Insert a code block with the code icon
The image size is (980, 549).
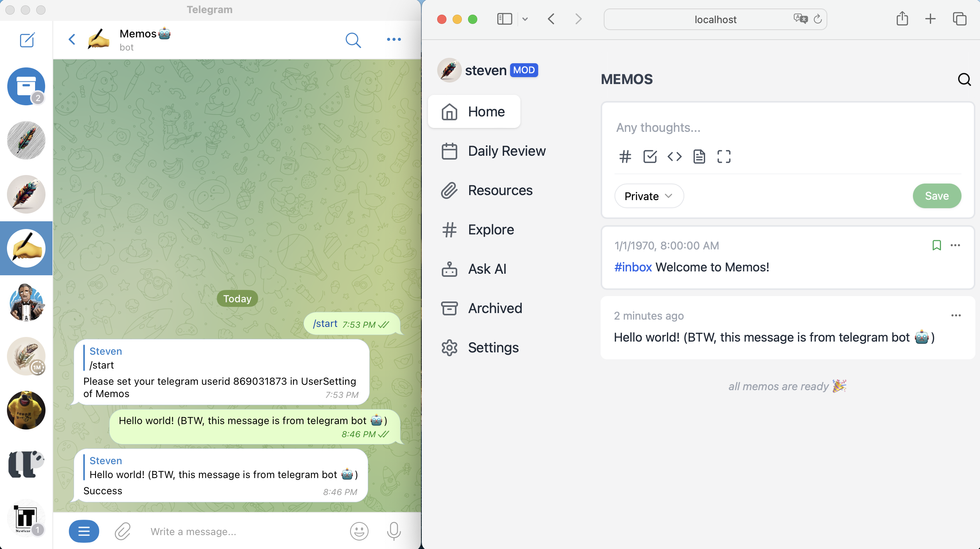(x=674, y=157)
